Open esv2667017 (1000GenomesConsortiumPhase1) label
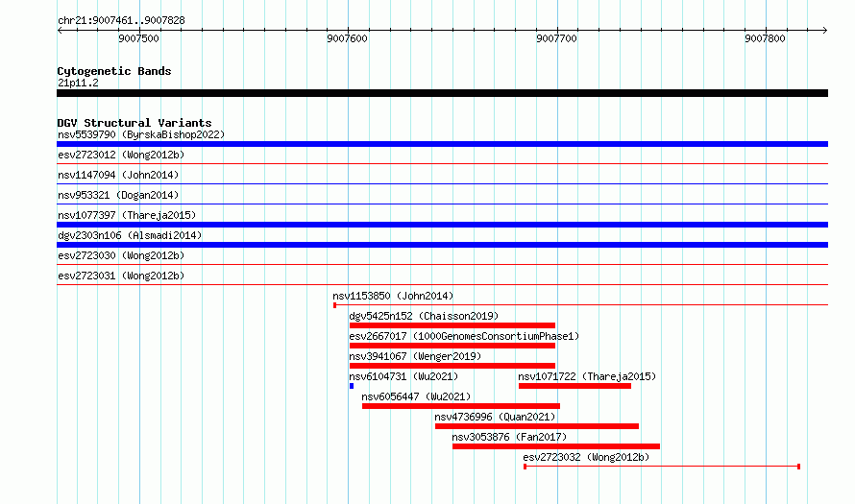The image size is (855, 504). (x=464, y=336)
